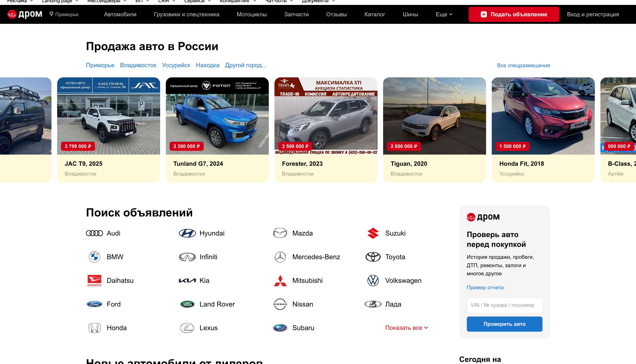Click the Drom logo in header

click(x=25, y=14)
